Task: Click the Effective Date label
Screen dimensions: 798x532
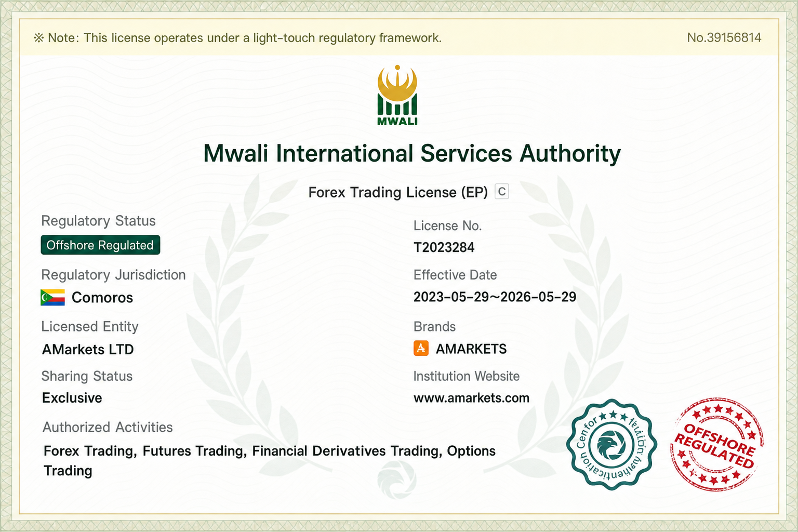Action: (x=455, y=275)
